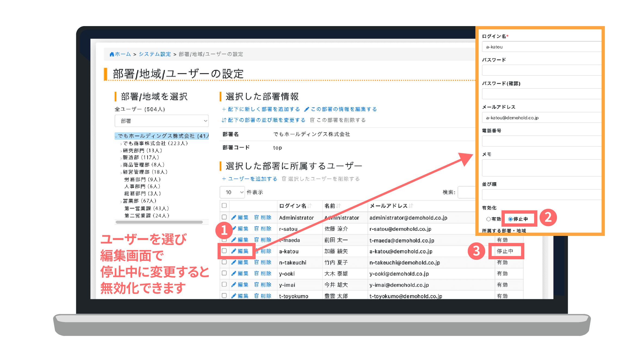Open the 部署 dropdown selector
The width and height of the screenshot is (644, 362).
click(x=162, y=121)
